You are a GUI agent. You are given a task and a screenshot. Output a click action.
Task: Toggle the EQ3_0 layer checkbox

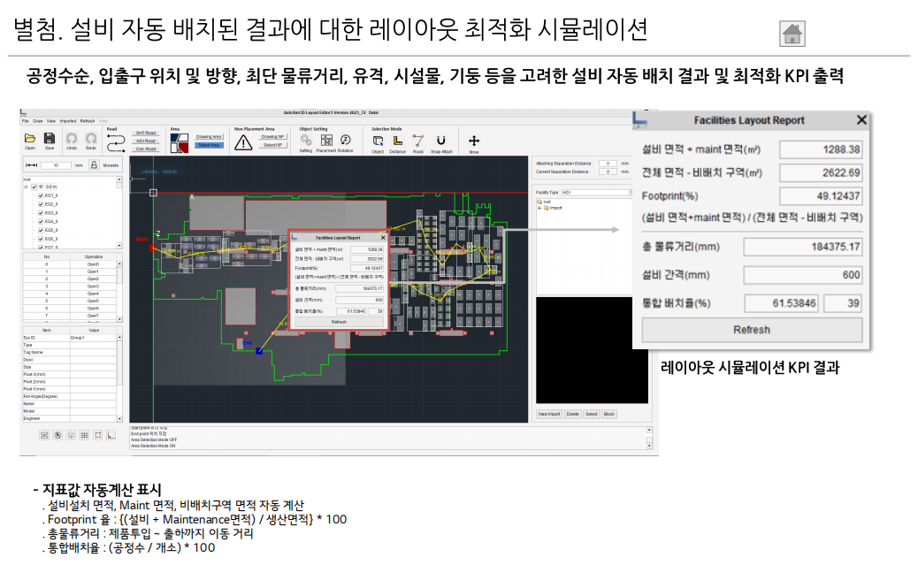tap(41, 213)
